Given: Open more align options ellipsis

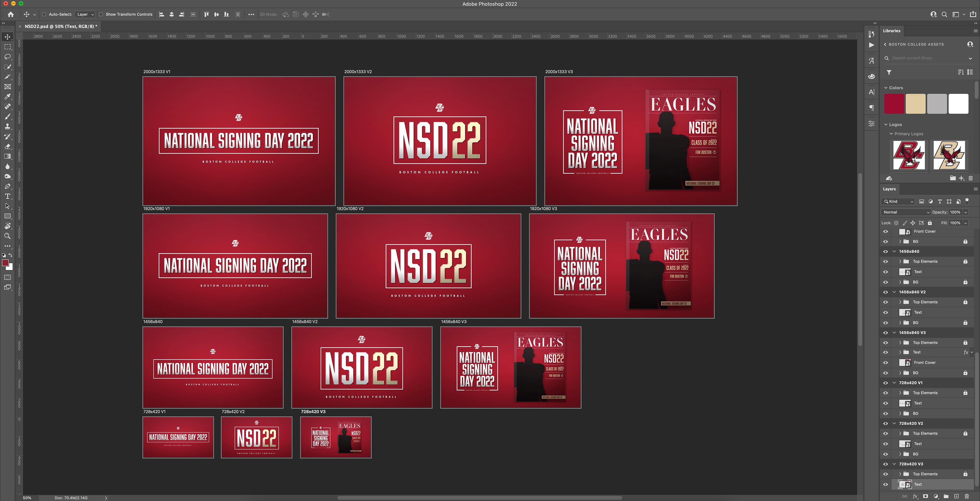Looking at the screenshot, I should 251,15.
